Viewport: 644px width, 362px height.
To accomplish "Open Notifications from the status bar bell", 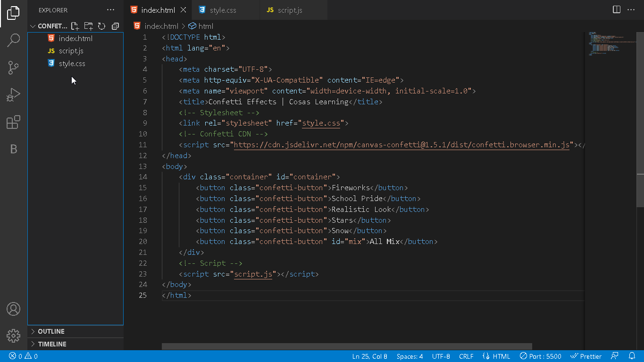I will (x=632, y=356).
